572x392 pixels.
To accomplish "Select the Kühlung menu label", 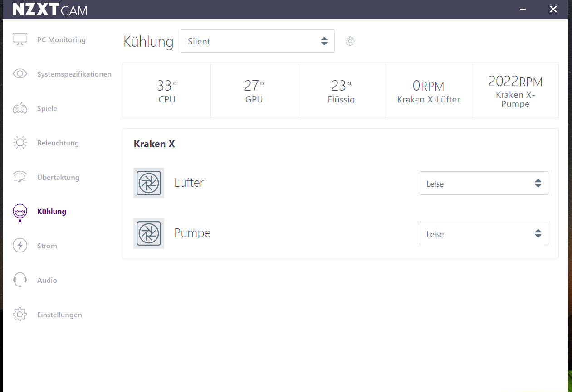I will pyautogui.click(x=52, y=211).
